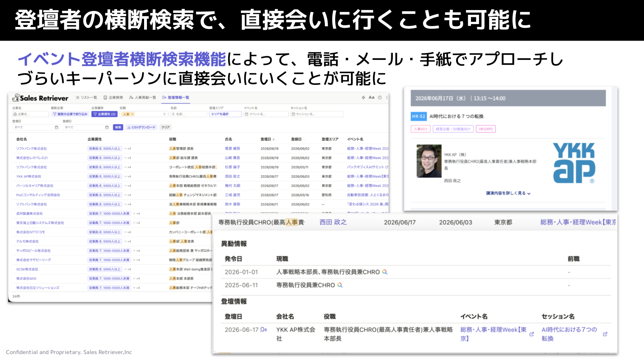The image size is (644, 362).
Task: Click the lightning bolt icon in the header
Action: click(363, 97)
